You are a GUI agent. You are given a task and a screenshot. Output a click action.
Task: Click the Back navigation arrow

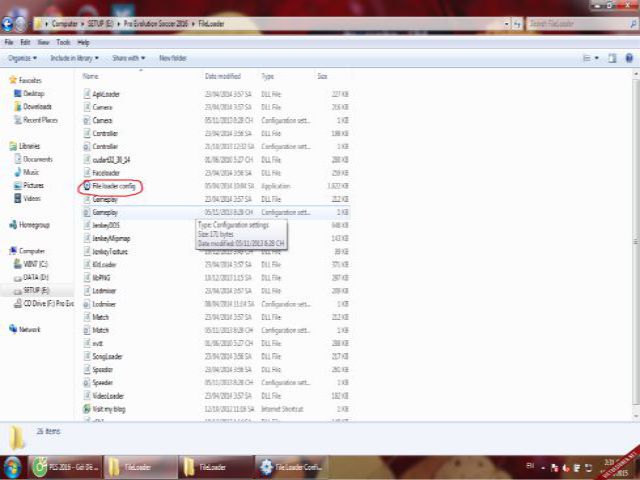[8, 24]
